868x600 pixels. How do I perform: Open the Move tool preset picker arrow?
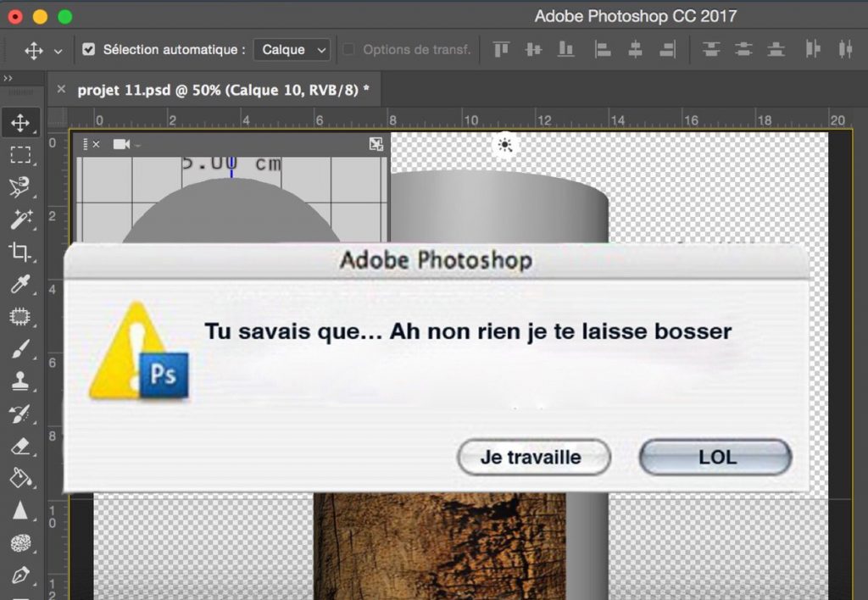pyautogui.click(x=58, y=51)
